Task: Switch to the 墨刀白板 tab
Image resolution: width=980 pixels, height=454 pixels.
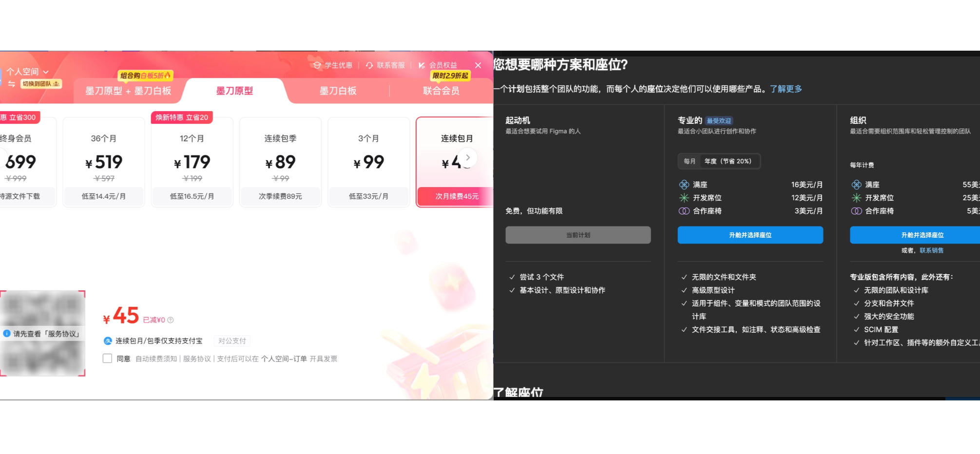Action: point(338,91)
